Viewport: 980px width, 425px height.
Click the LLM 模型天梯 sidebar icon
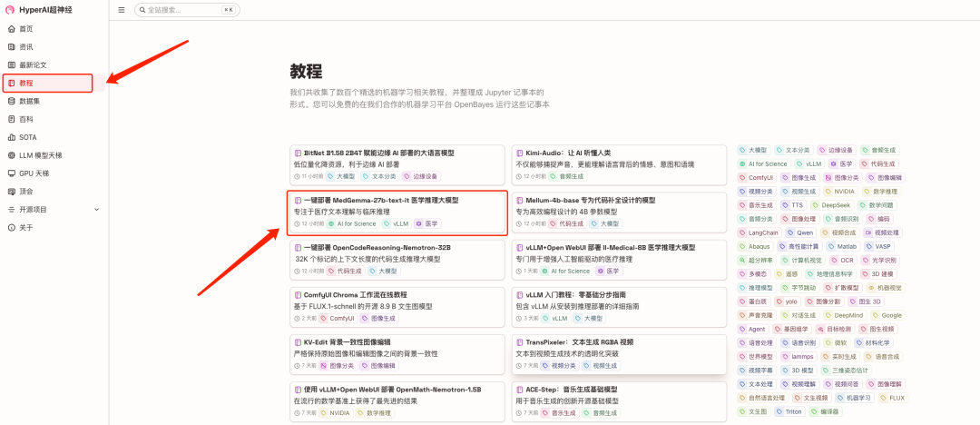coord(11,155)
